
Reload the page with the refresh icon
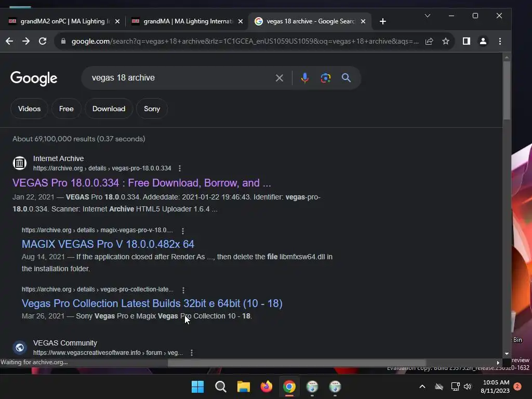[x=43, y=41]
